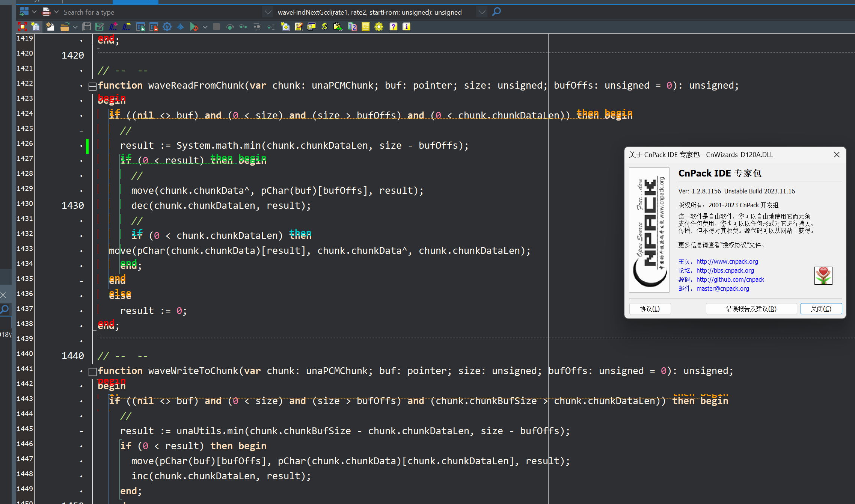Click 'waveReadFromChunk' function name in code

196,86
